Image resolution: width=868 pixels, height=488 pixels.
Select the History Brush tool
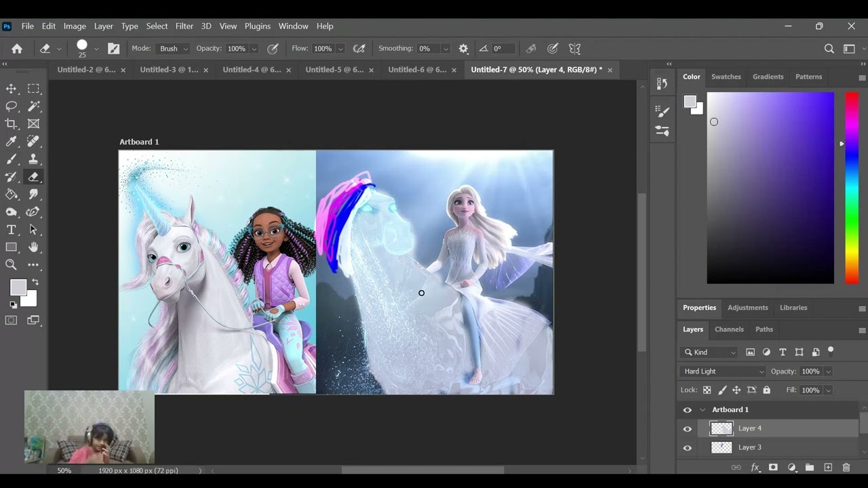(12, 177)
